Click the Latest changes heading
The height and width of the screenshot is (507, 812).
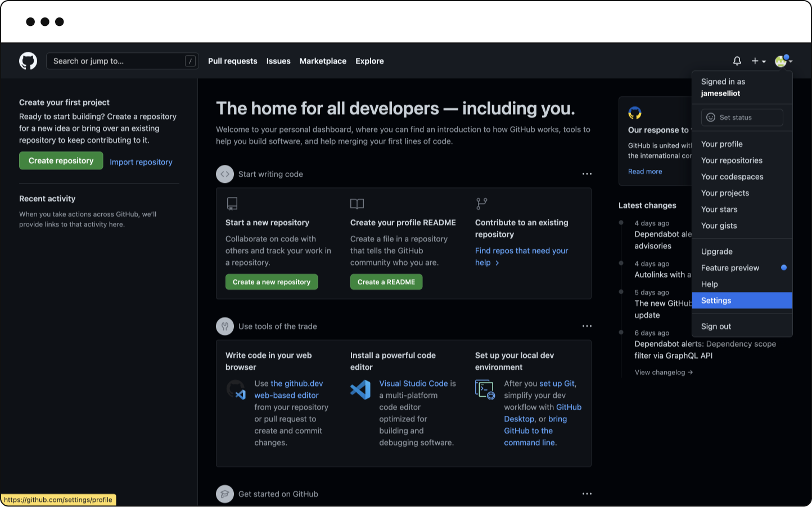[x=647, y=205]
